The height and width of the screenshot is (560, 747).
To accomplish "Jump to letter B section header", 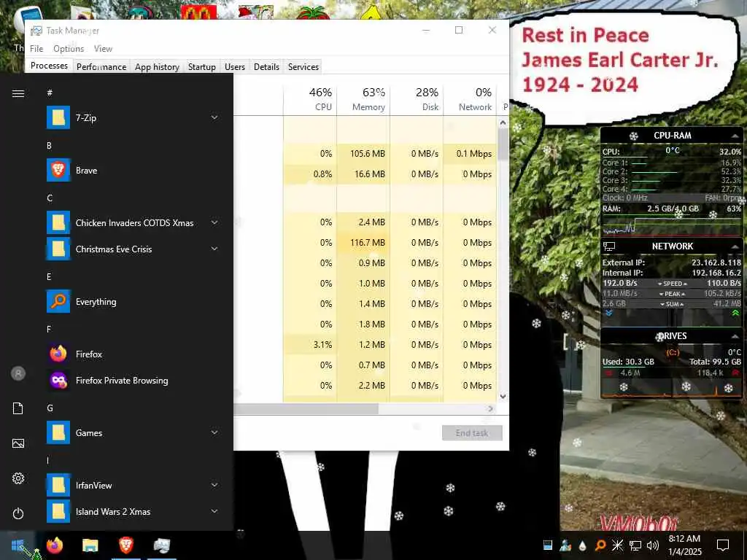I will pos(49,145).
